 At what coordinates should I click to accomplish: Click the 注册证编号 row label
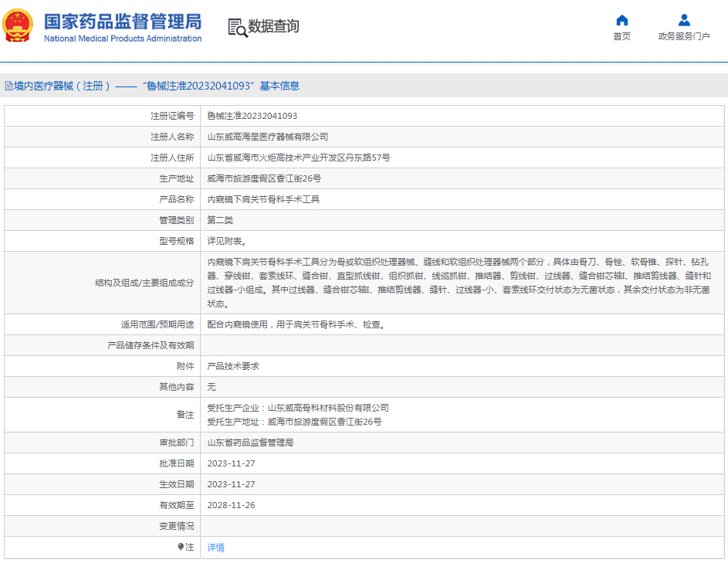coord(172,116)
